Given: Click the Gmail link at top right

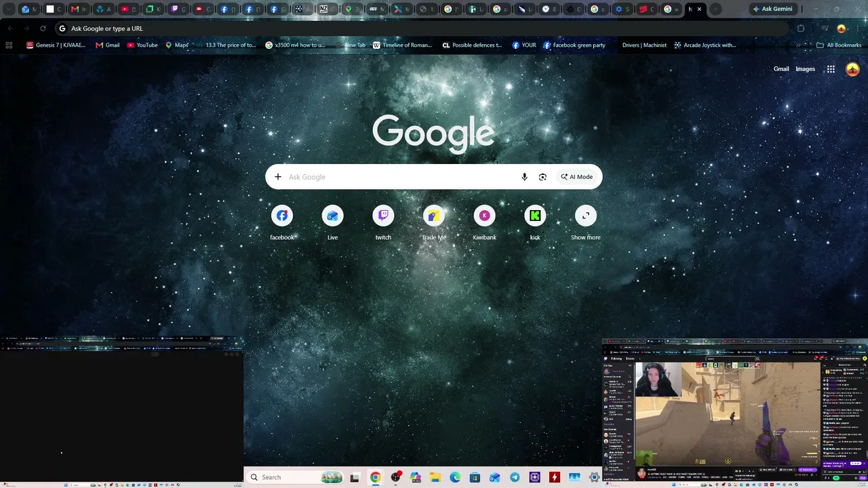Looking at the screenshot, I should coord(781,69).
